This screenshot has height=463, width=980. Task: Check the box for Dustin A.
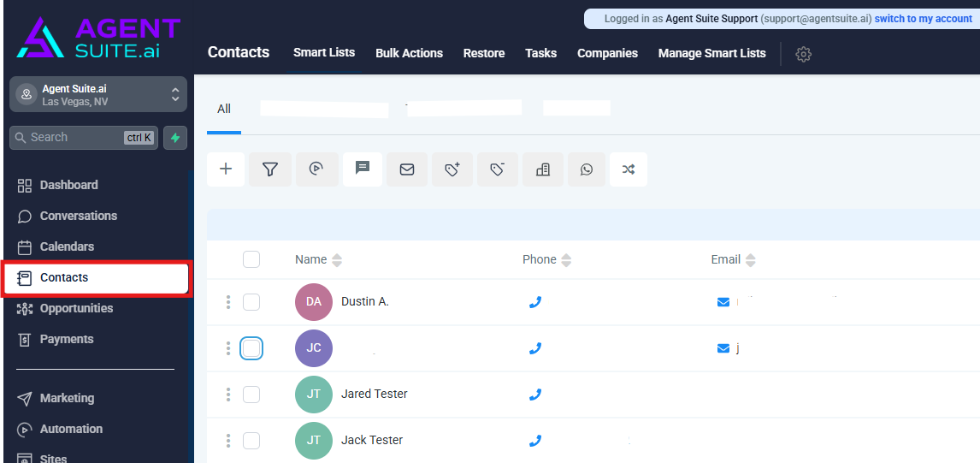[x=251, y=302]
